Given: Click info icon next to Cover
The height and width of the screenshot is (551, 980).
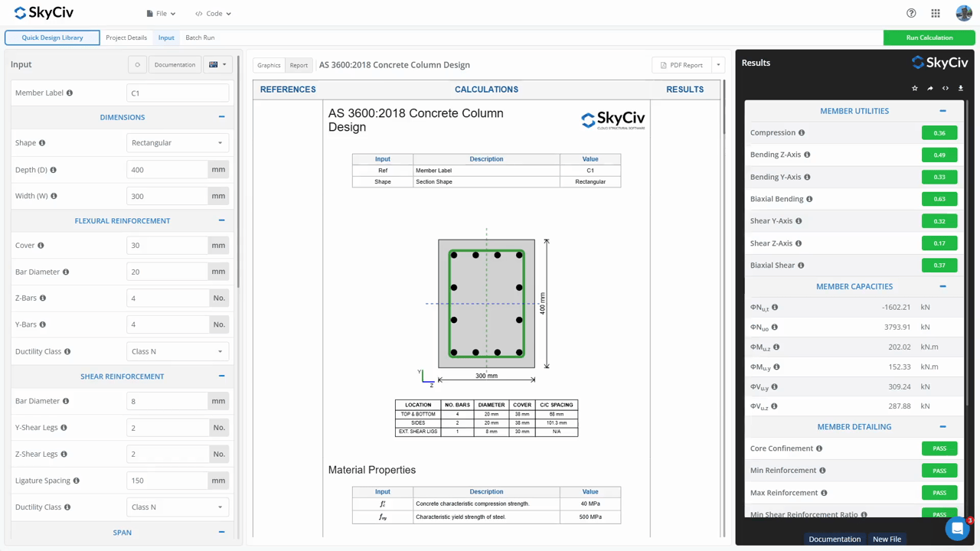Looking at the screenshot, I should tap(41, 246).
